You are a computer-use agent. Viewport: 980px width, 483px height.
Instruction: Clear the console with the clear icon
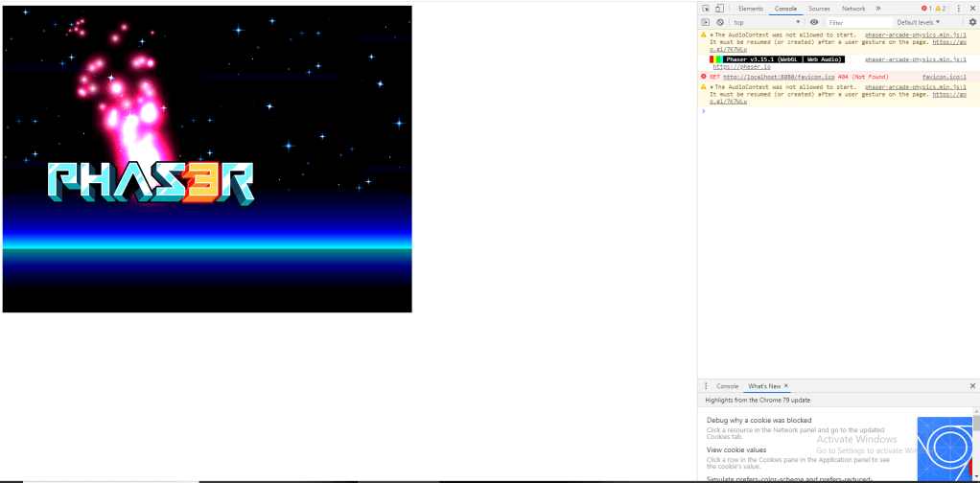click(720, 22)
